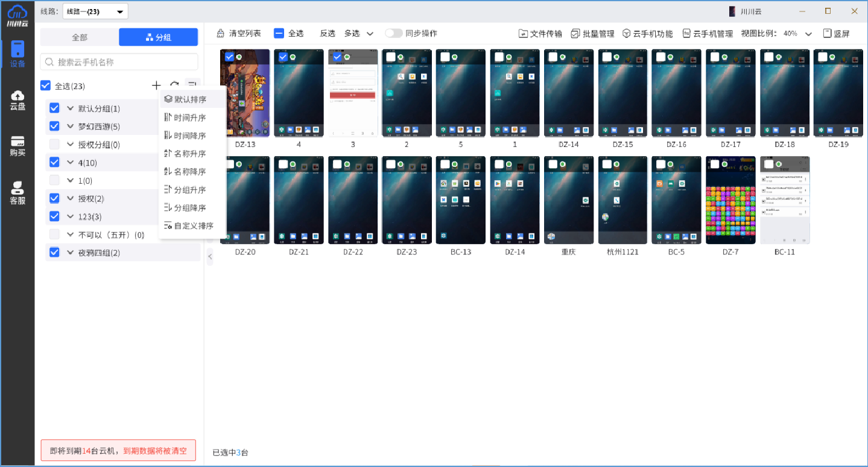The height and width of the screenshot is (467, 868).
Task: Open the DZ-7 puzzle game phone thumbnail
Action: click(730, 200)
